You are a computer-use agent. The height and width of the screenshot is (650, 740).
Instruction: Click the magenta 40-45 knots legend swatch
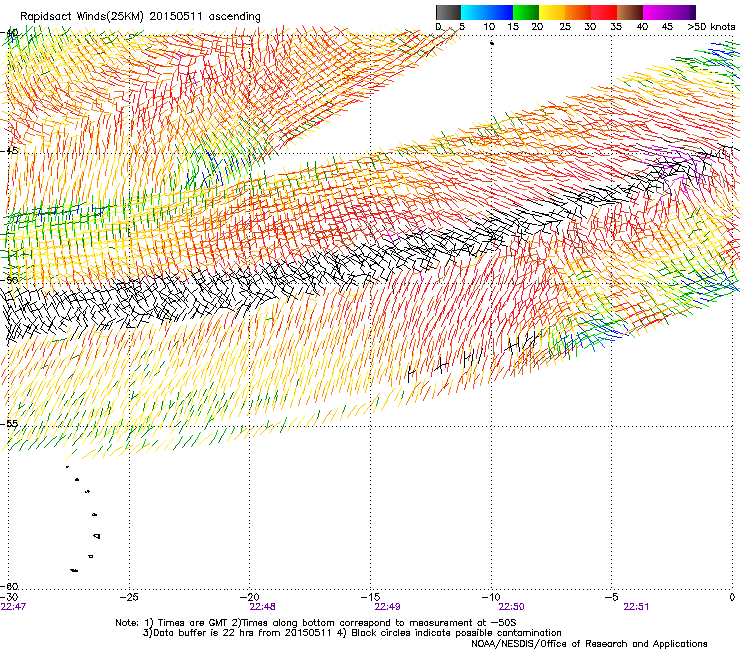[656, 12]
